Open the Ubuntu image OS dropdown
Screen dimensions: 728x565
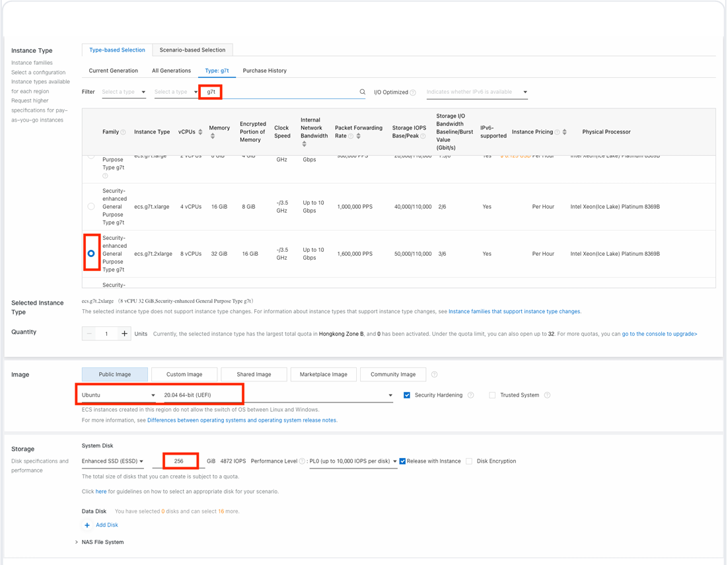(x=118, y=395)
